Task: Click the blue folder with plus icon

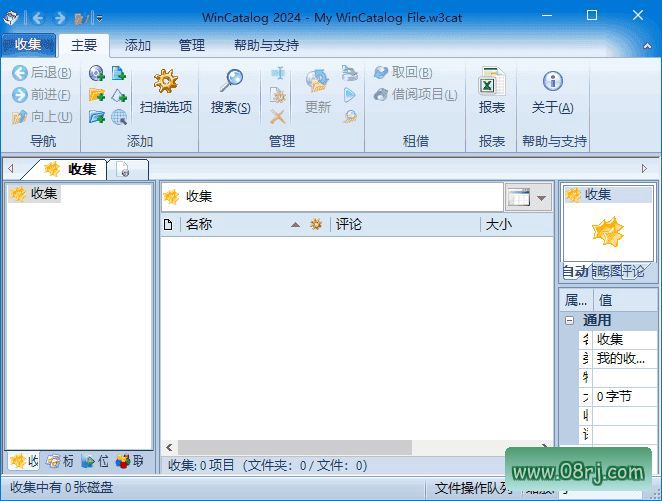Action: pyautogui.click(x=97, y=117)
